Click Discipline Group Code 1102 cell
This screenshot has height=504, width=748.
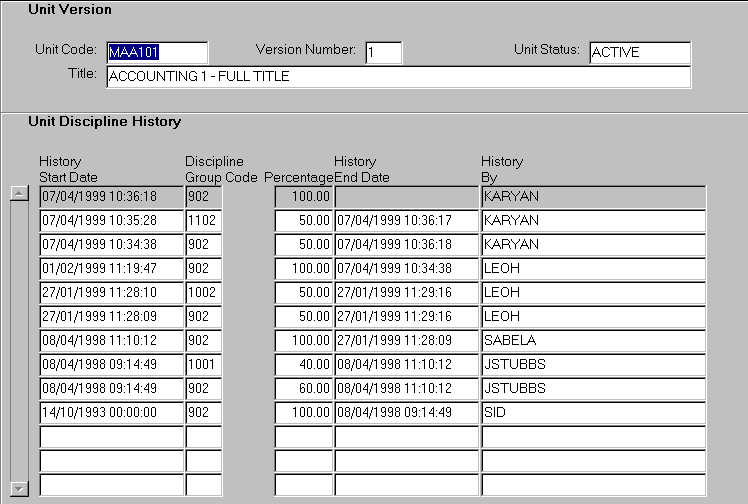tap(203, 221)
